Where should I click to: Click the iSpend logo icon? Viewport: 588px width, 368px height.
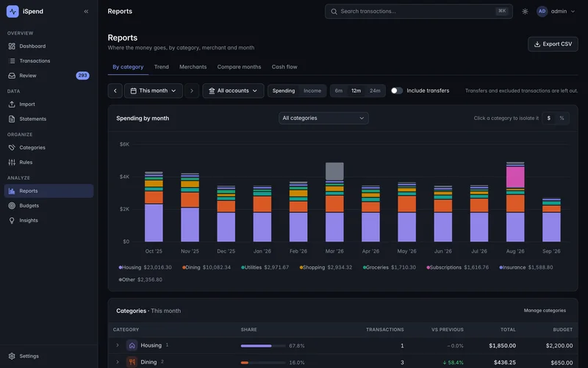[12, 11]
